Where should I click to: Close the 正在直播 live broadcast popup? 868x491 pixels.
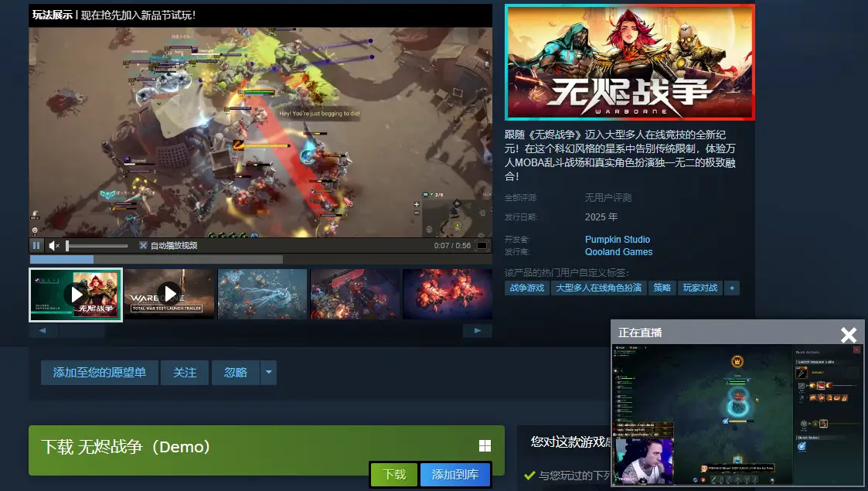[x=849, y=334]
